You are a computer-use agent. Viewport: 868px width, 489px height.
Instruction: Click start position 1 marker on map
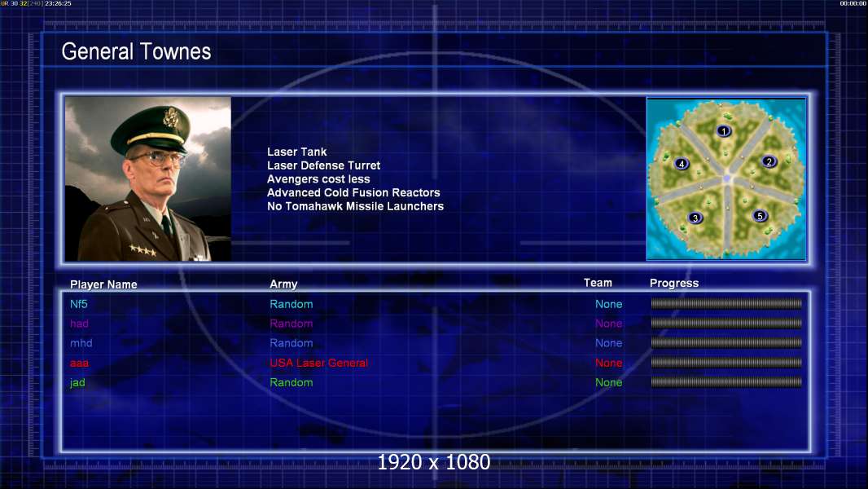point(724,131)
